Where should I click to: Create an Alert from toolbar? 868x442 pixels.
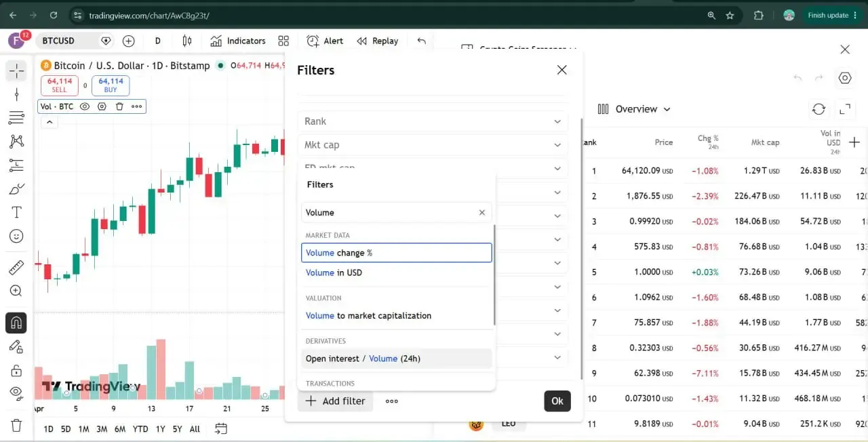[x=325, y=41]
